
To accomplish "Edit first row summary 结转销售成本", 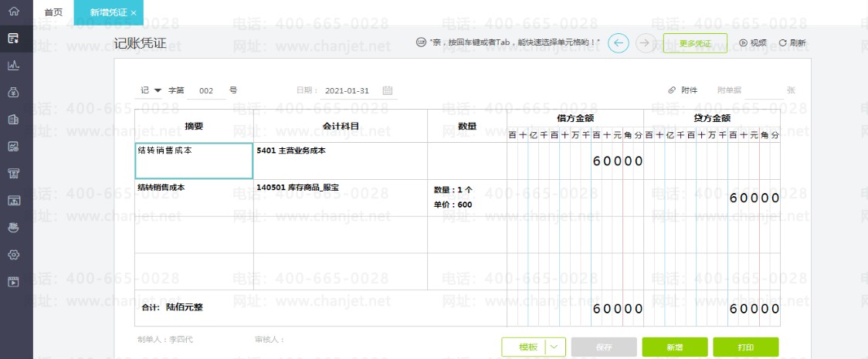I will [x=195, y=161].
